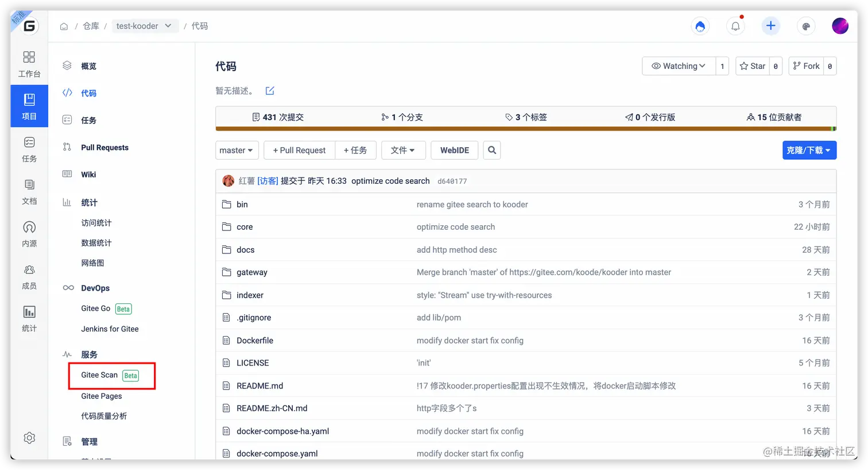The width and height of the screenshot is (868, 470).
Task: Click the gateway folder icon
Action: (x=227, y=272)
